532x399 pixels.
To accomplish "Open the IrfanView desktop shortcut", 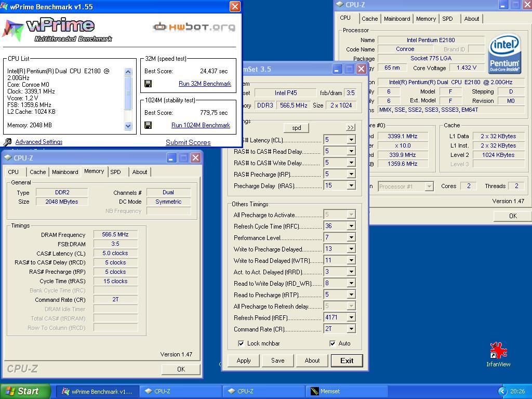I will (498, 354).
